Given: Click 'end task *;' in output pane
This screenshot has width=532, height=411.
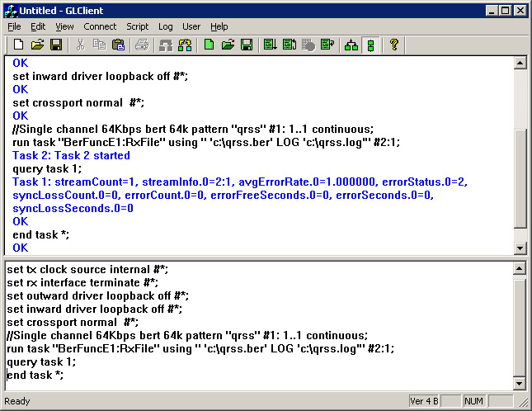Looking at the screenshot, I should tap(40, 234).
